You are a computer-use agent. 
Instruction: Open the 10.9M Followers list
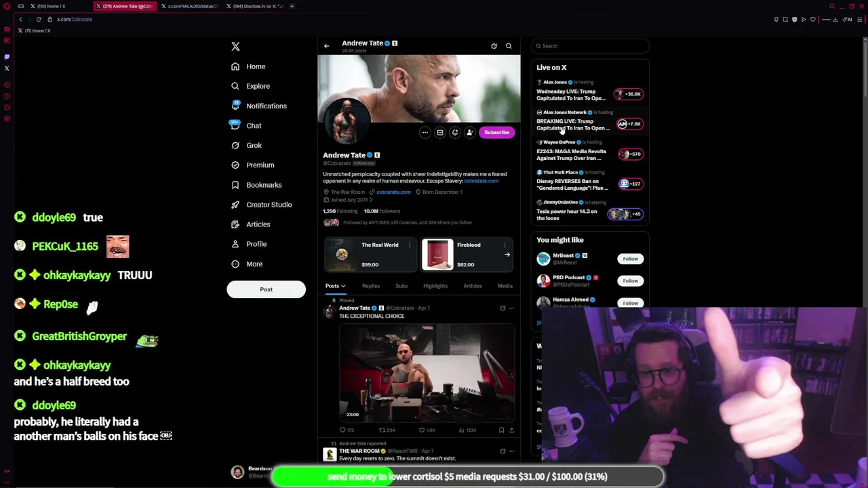(x=382, y=211)
